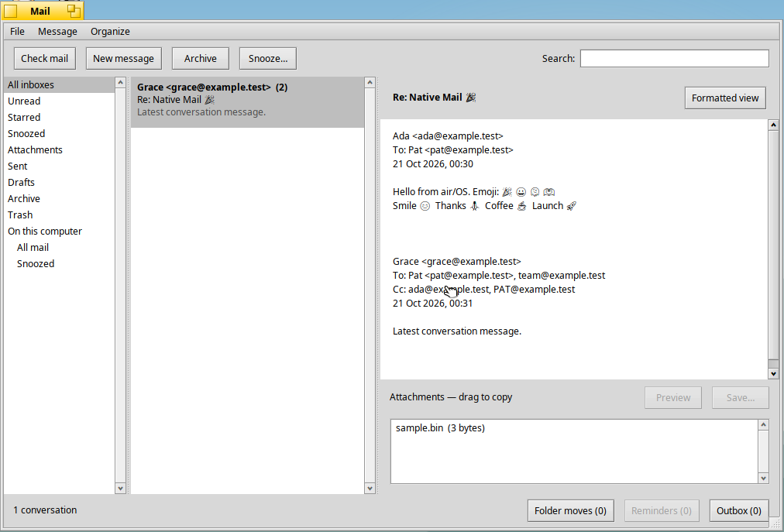The width and height of the screenshot is (784, 532).
Task: Click the "1 conversation" status text
Action: click(x=45, y=510)
